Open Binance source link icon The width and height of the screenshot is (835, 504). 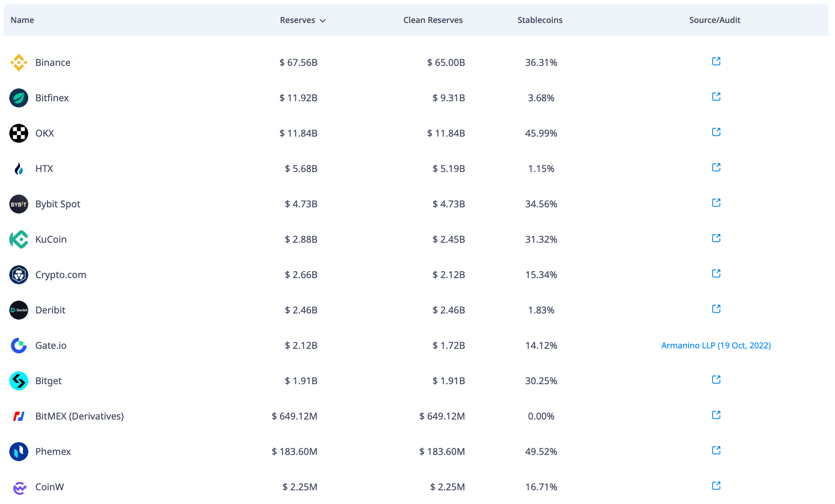(716, 61)
